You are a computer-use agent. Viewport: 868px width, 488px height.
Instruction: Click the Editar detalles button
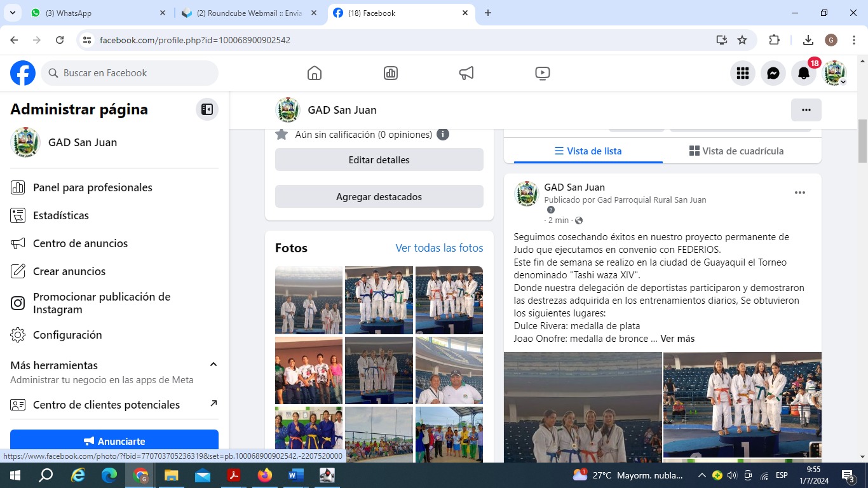(x=379, y=160)
